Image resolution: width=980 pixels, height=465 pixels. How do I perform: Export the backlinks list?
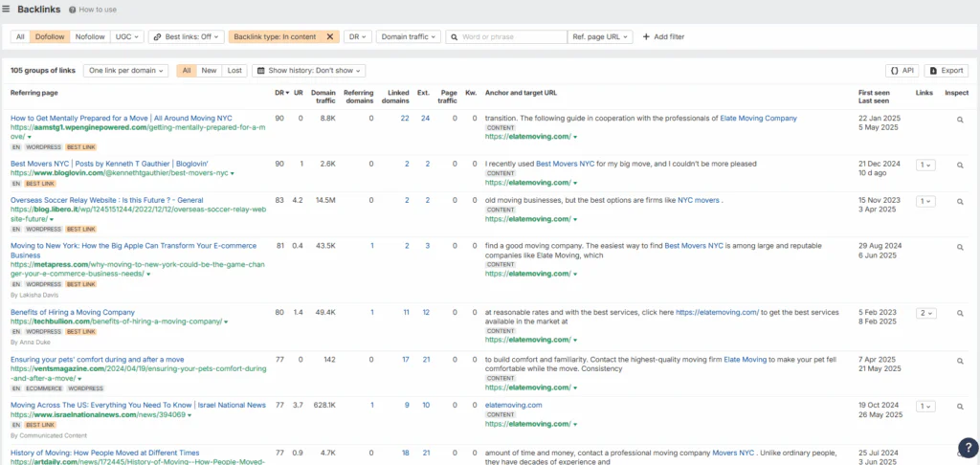947,71
